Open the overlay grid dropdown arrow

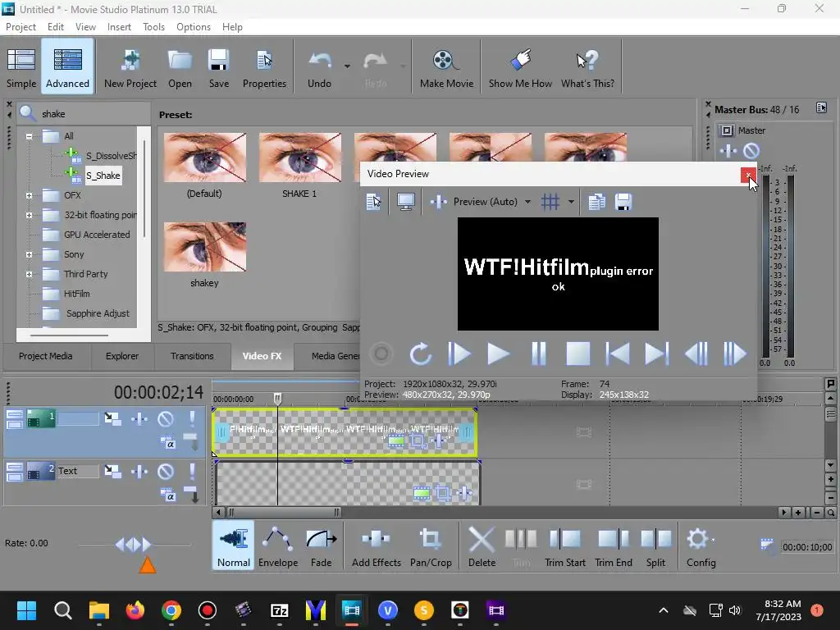571,202
